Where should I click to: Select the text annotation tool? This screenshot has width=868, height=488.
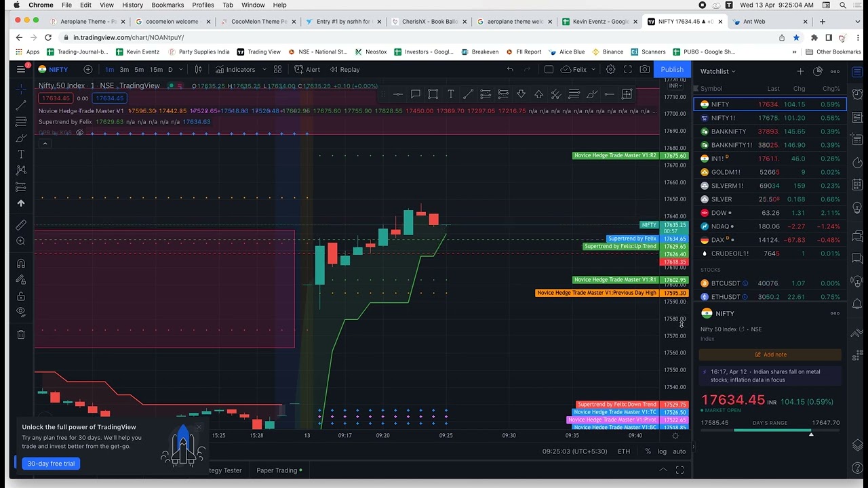click(x=21, y=155)
